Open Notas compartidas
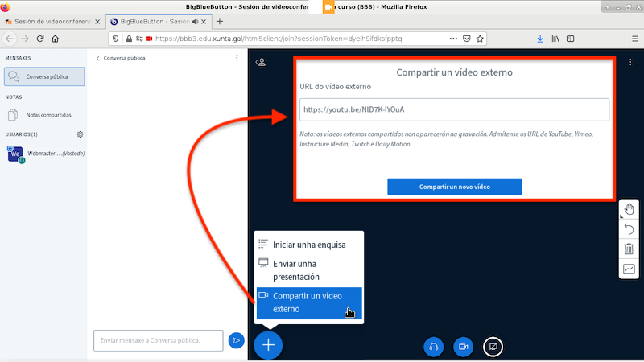This screenshot has height=362, width=644. (x=44, y=115)
